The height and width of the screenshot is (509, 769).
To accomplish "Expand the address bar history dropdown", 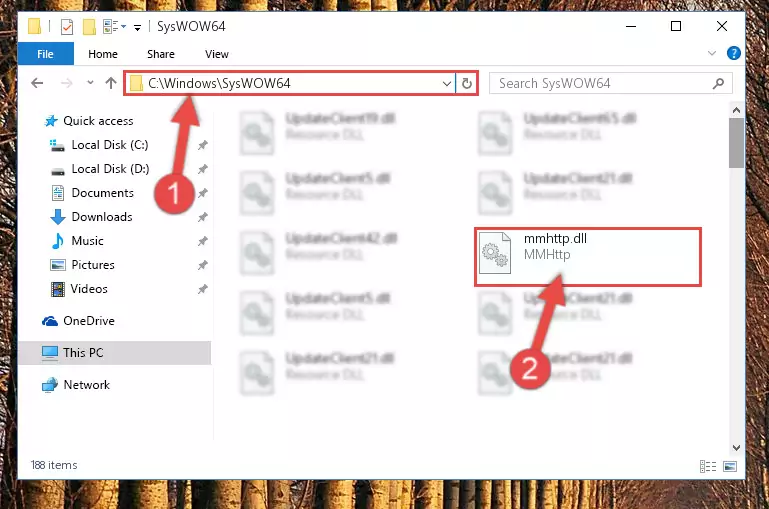I will (x=447, y=84).
